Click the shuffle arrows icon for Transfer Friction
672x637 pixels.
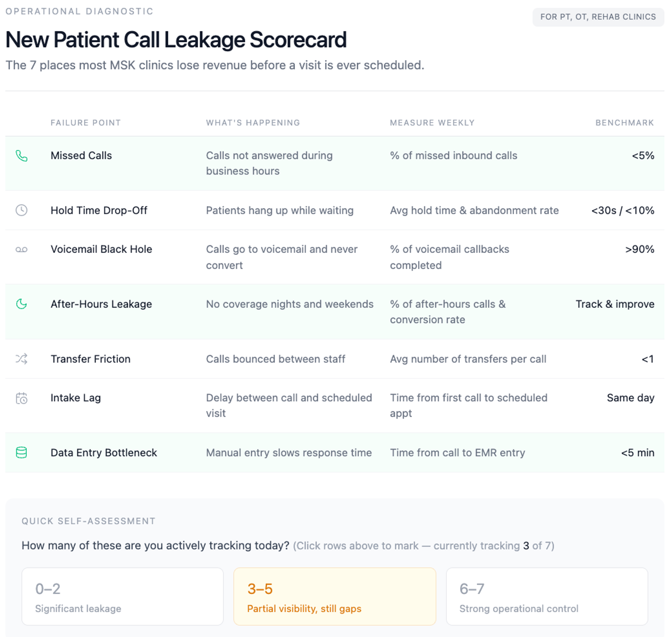[22, 359]
